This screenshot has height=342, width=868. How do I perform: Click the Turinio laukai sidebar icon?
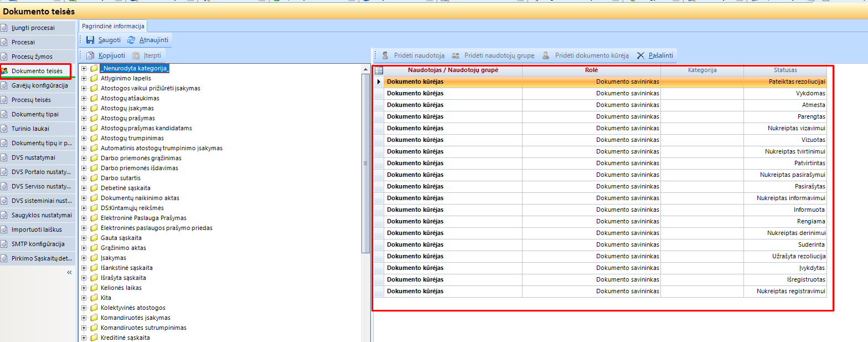click(x=4, y=129)
